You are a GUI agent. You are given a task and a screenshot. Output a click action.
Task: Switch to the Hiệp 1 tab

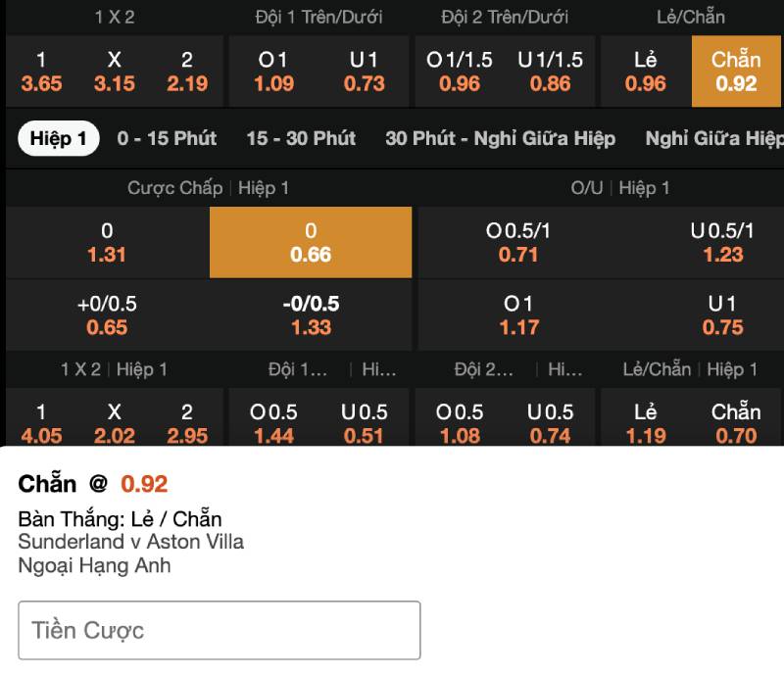tap(58, 139)
